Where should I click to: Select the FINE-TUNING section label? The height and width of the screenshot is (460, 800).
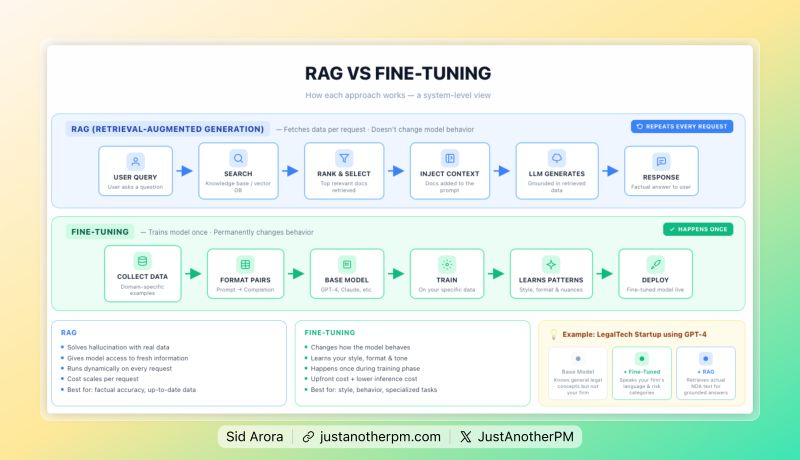[100, 232]
